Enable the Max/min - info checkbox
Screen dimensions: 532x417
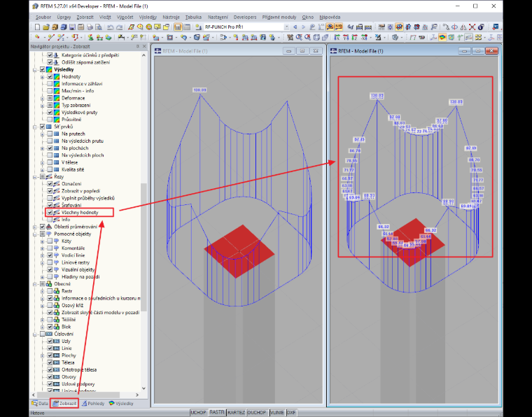[50, 91]
